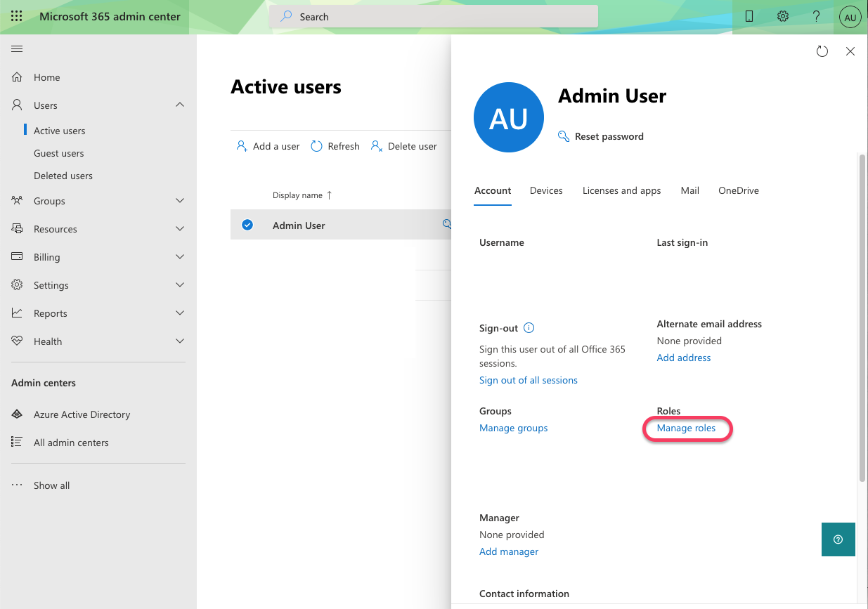This screenshot has width=868, height=609.
Task: Click the Search field in the header
Action: [x=434, y=17]
